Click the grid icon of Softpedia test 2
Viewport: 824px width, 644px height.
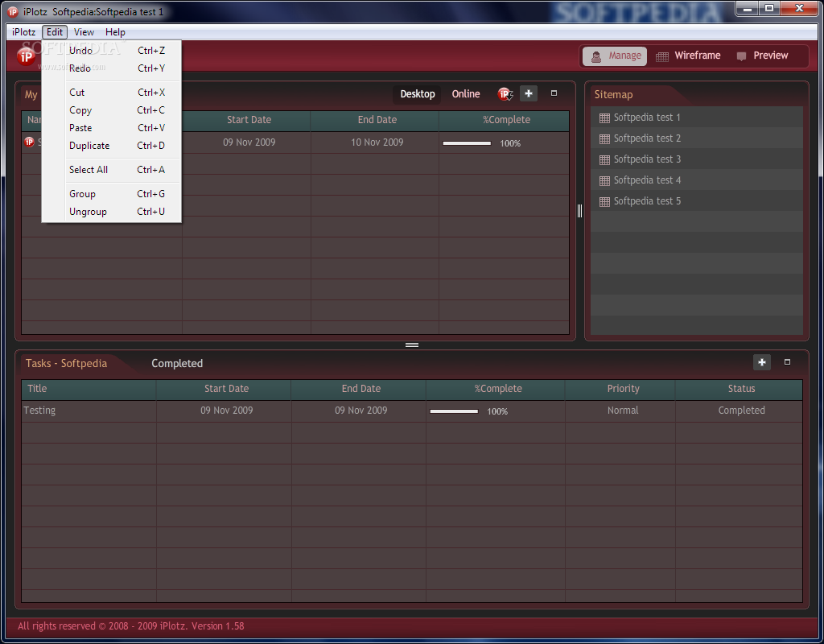[x=604, y=138]
